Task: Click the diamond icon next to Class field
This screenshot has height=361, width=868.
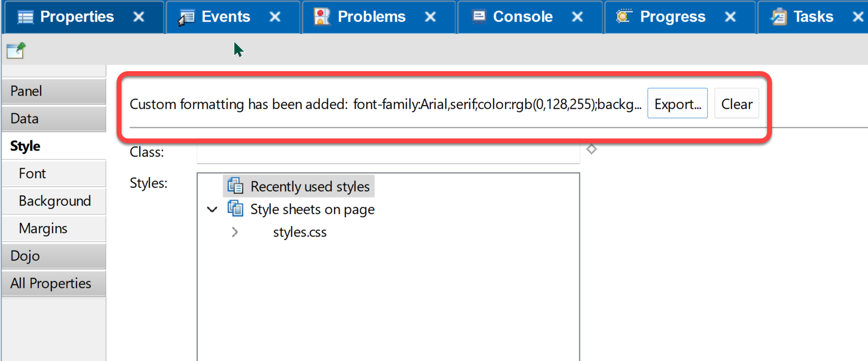Action: pyautogui.click(x=592, y=149)
